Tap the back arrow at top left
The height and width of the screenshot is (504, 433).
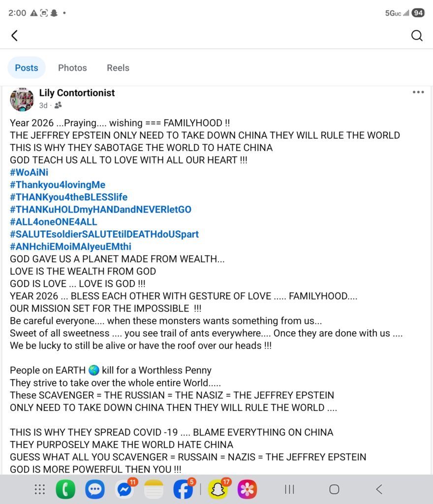[15, 35]
